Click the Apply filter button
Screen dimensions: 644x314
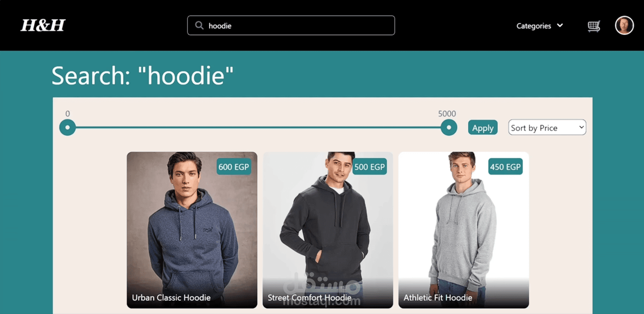482,128
